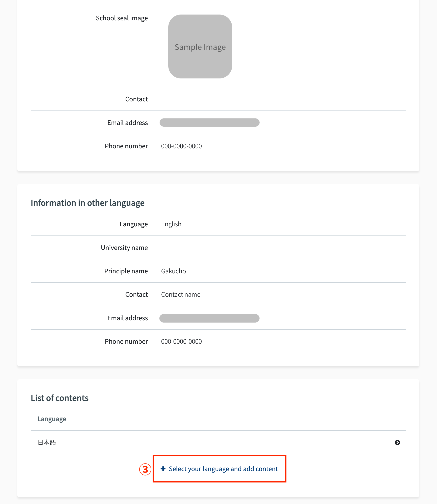The width and height of the screenshot is (437, 504).
Task: Click the Language column header in contents list
Action: coord(52,419)
